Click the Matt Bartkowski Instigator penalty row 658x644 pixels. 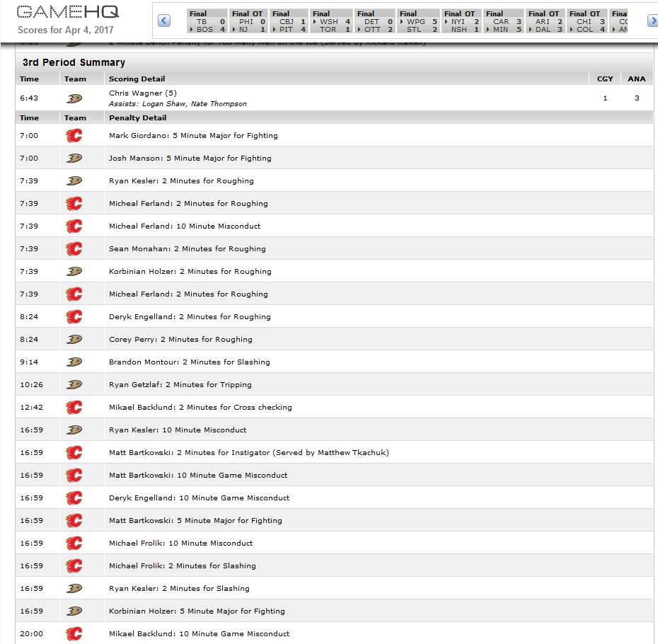[248, 452]
